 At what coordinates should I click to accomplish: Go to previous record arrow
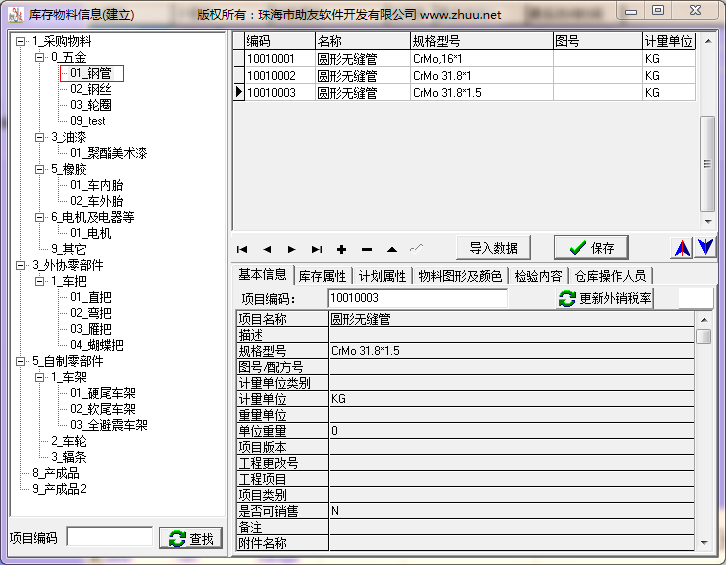(x=267, y=250)
